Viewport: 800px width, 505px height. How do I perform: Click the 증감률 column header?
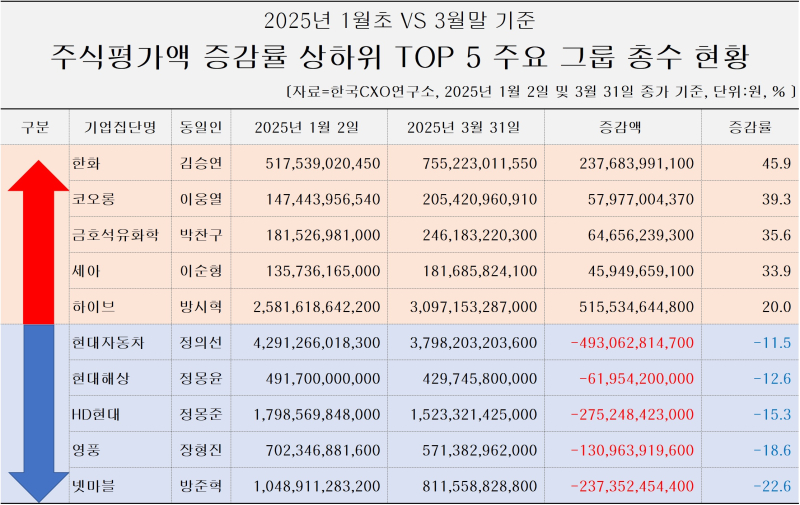(x=749, y=127)
